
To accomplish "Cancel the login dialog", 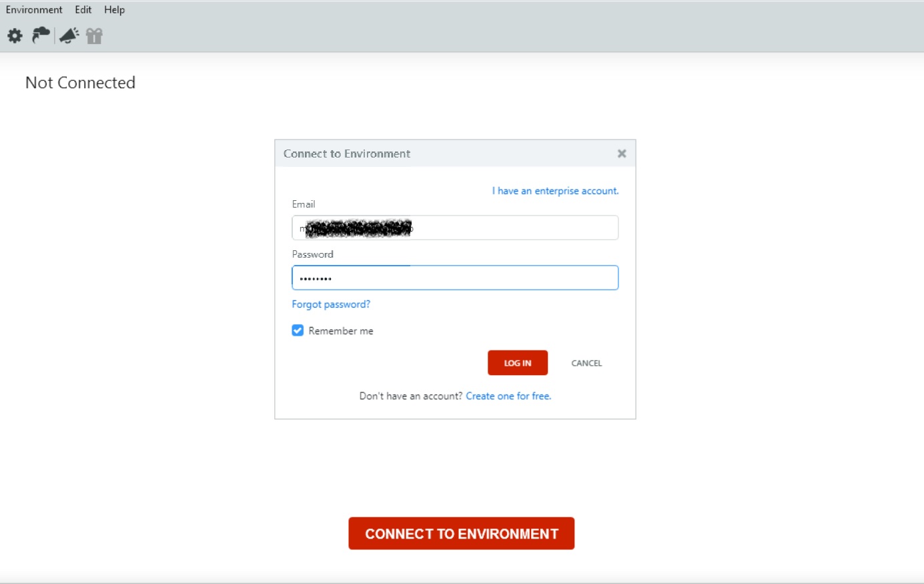I will pos(586,363).
